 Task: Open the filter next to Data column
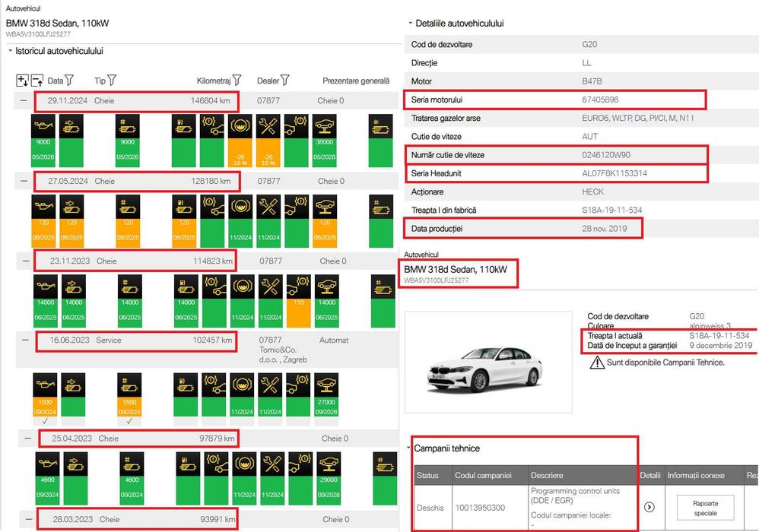69,81
